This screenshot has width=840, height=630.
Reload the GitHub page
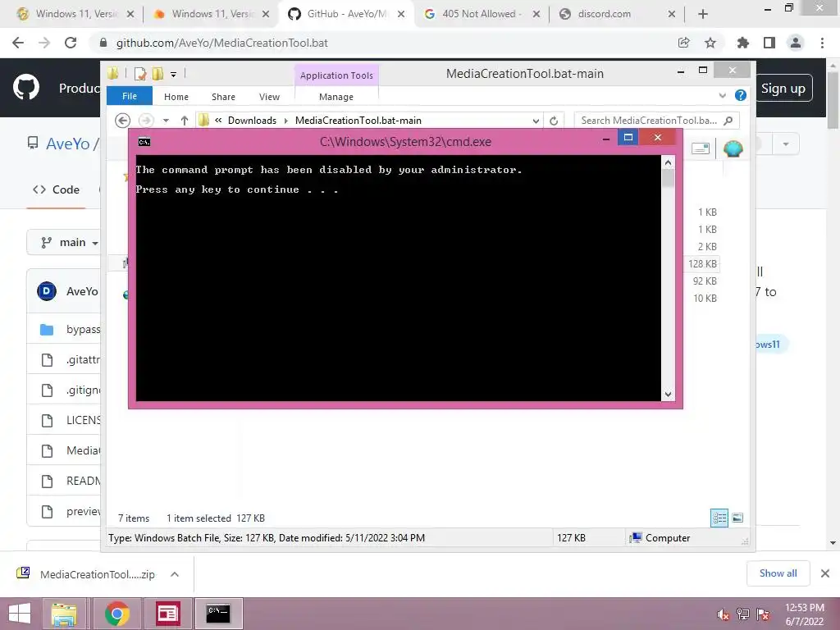pyautogui.click(x=71, y=43)
